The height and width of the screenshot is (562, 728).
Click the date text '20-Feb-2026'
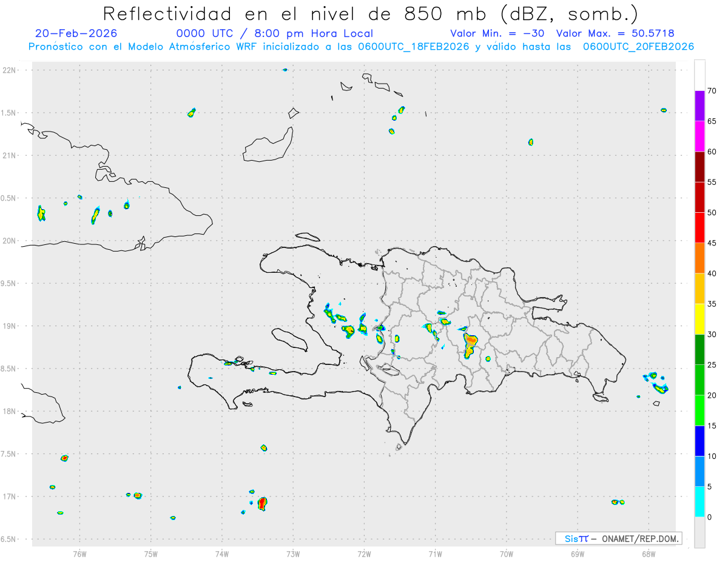[x=76, y=33]
